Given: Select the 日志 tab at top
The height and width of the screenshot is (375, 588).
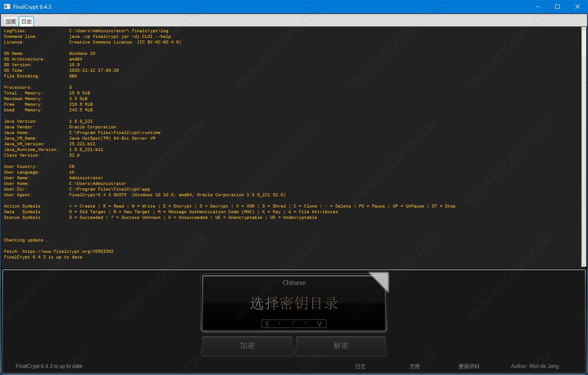Looking at the screenshot, I should [x=26, y=21].
